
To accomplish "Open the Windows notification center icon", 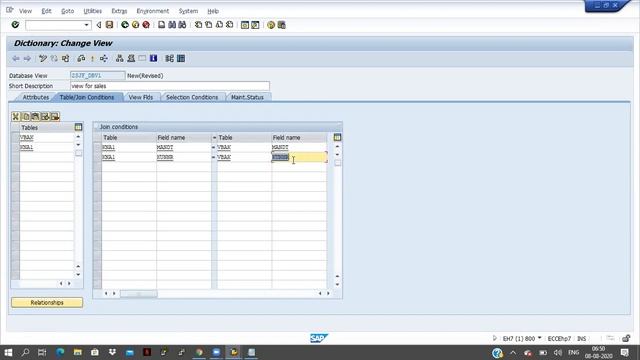I will (624, 352).
